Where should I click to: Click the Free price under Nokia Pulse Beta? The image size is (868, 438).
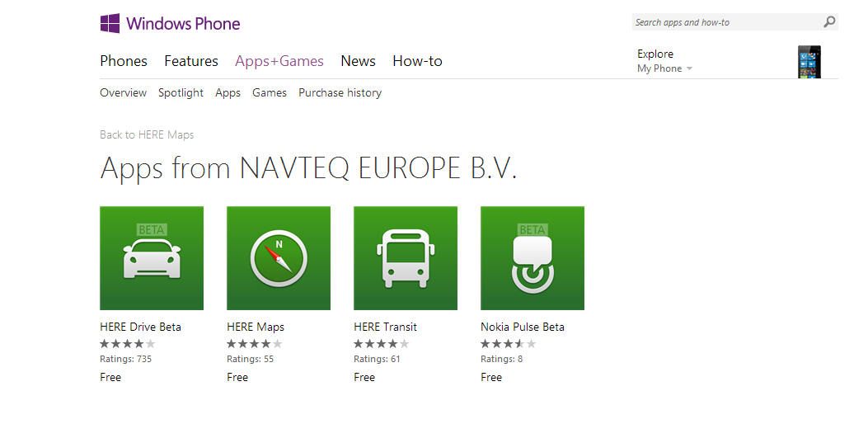point(491,377)
